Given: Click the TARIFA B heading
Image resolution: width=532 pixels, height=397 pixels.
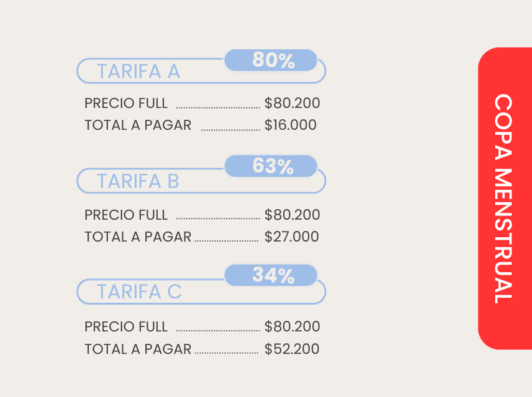Looking at the screenshot, I should 138,181.
